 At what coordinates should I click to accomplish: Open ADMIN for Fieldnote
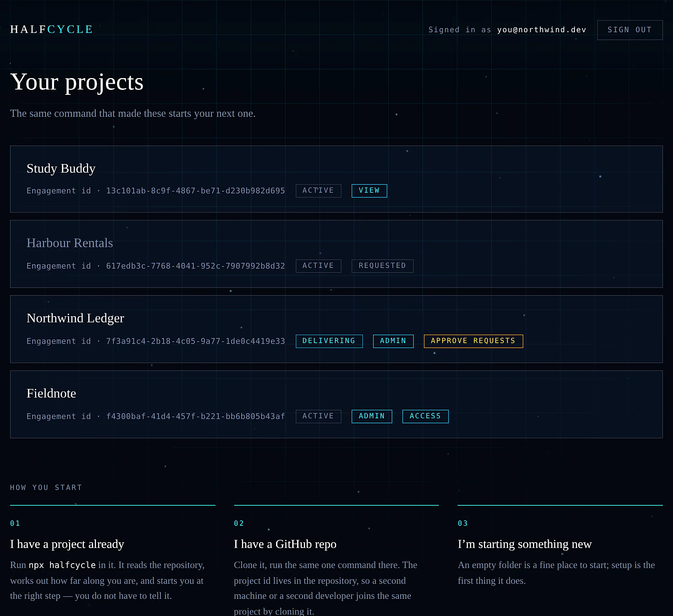pyautogui.click(x=372, y=416)
